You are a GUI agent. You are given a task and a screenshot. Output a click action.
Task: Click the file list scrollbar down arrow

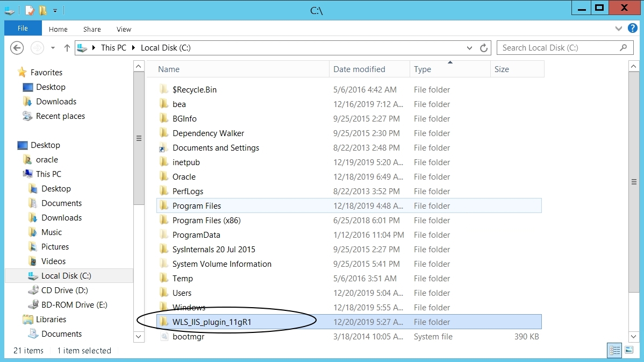633,337
